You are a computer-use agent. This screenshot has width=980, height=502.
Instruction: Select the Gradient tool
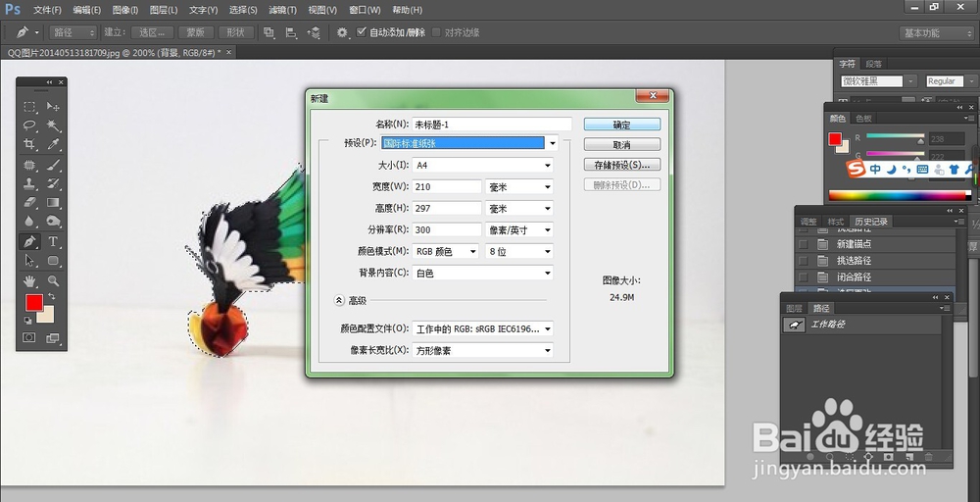pos(53,202)
